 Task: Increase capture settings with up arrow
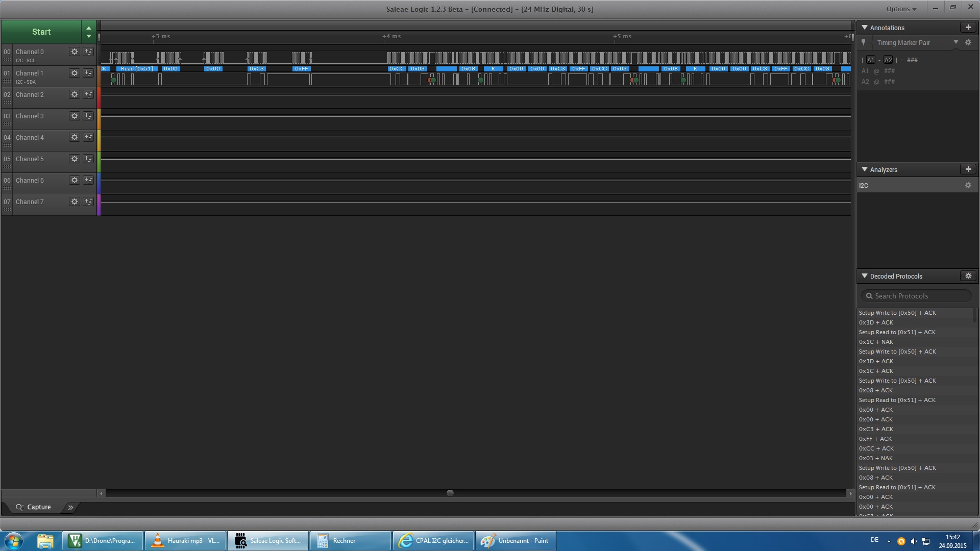point(89,28)
